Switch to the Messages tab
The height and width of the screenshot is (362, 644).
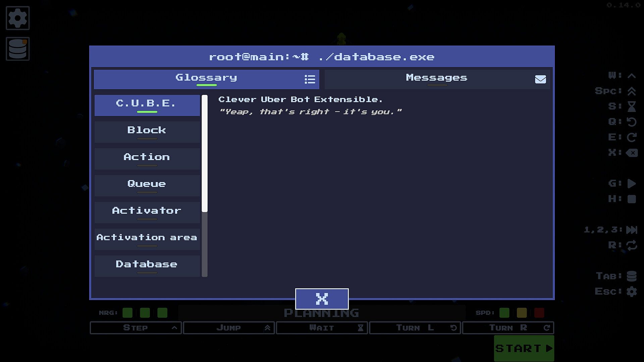pyautogui.click(x=436, y=78)
